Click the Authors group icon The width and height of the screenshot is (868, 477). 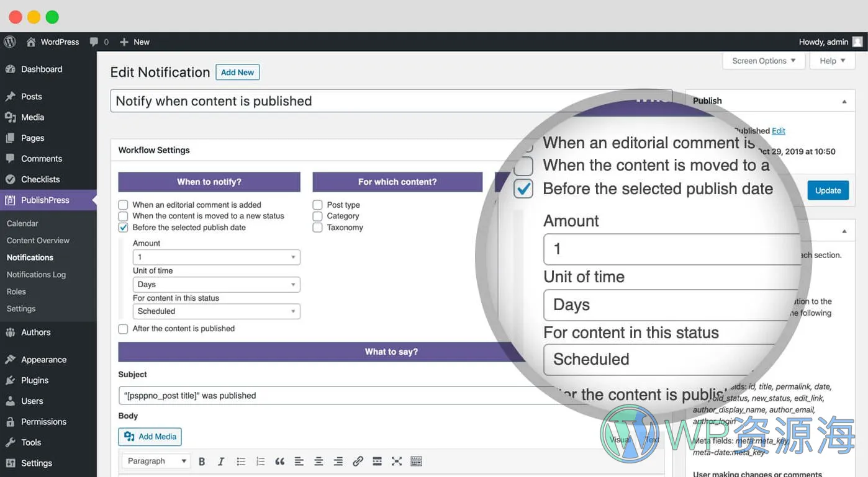point(10,332)
